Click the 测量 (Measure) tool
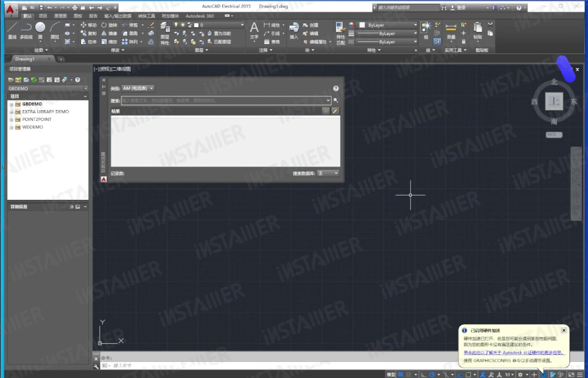 [x=451, y=31]
